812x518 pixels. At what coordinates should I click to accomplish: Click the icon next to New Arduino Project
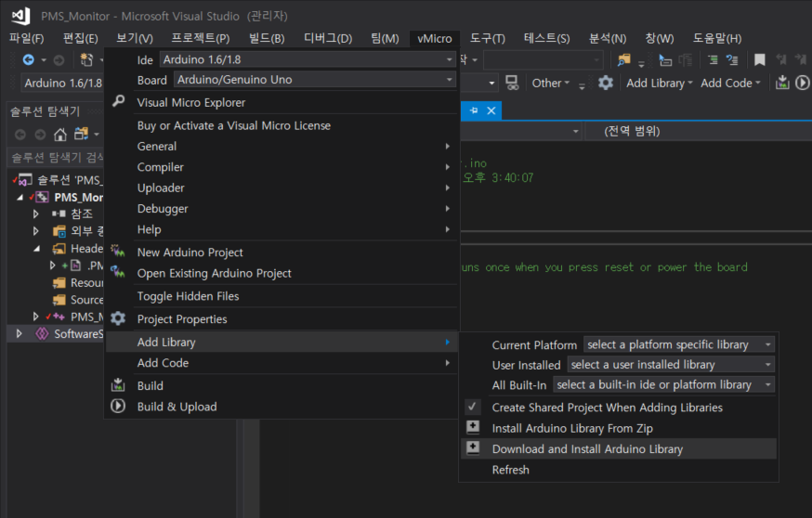click(x=118, y=251)
